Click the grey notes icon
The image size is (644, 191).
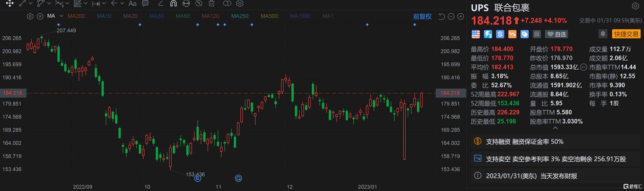[x=537, y=34]
